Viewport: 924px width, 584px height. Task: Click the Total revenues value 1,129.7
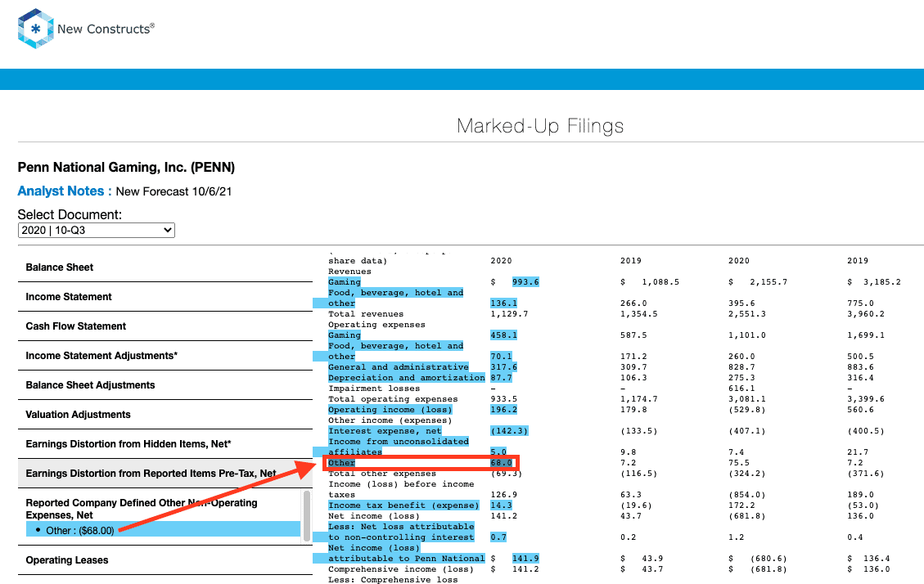(509, 314)
